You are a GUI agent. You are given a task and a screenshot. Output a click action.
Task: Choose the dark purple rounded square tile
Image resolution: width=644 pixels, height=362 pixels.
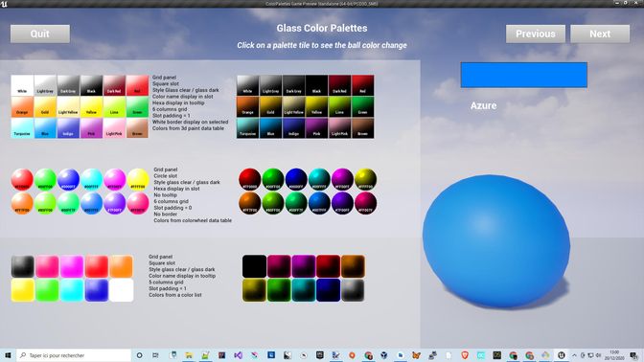[304, 266]
